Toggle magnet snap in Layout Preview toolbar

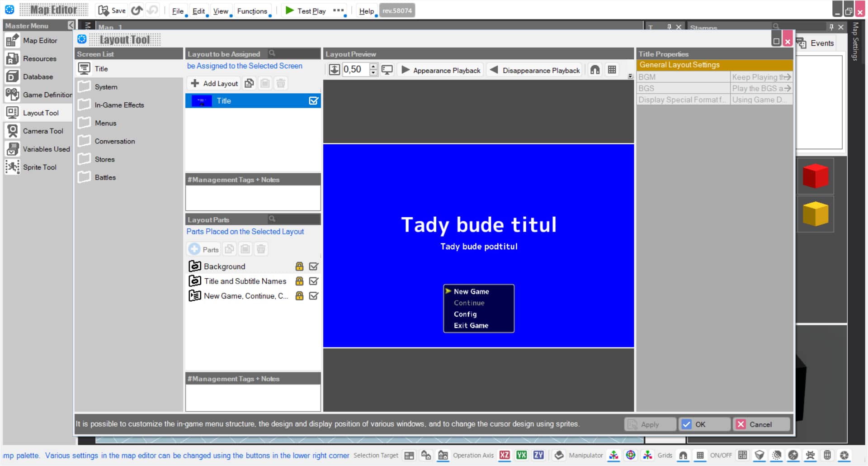pos(595,70)
